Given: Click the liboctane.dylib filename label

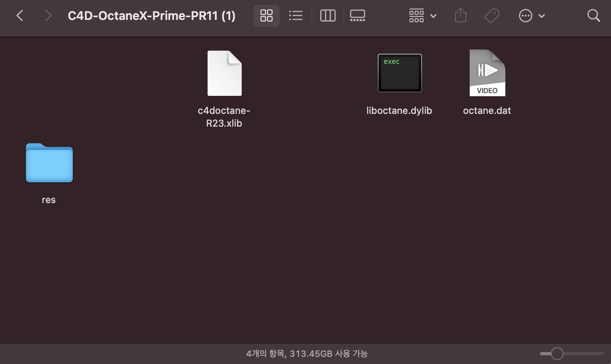Looking at the screenshot, I should [x=399, y=111].
